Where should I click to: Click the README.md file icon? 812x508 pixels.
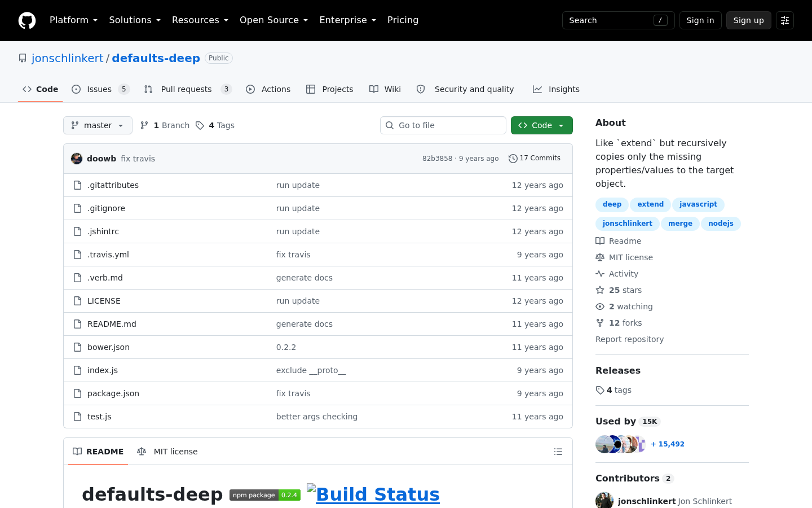click(x=78, y=324)
